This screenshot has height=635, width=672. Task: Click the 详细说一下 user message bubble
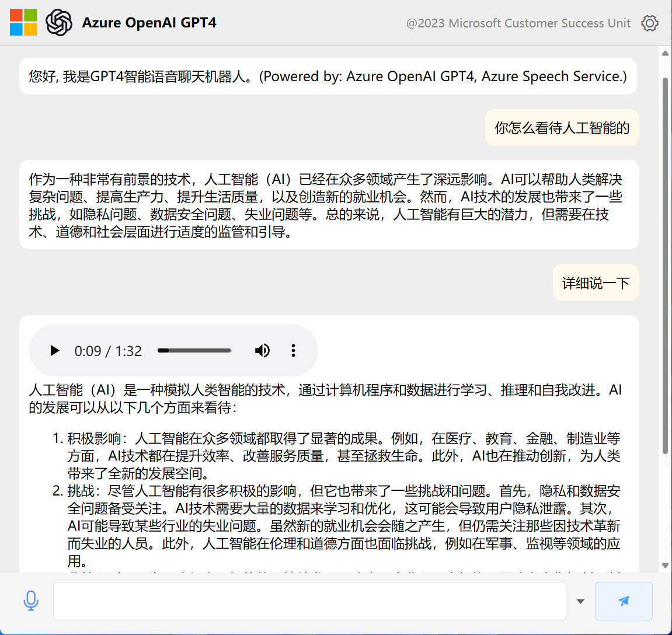click(x=596, y=283)
